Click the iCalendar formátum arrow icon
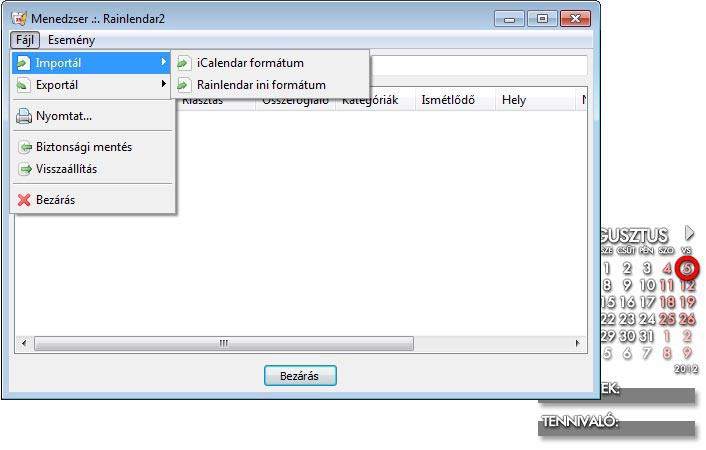Image resolution: width=706 pixels, height=450 pixels. [184, 63]
